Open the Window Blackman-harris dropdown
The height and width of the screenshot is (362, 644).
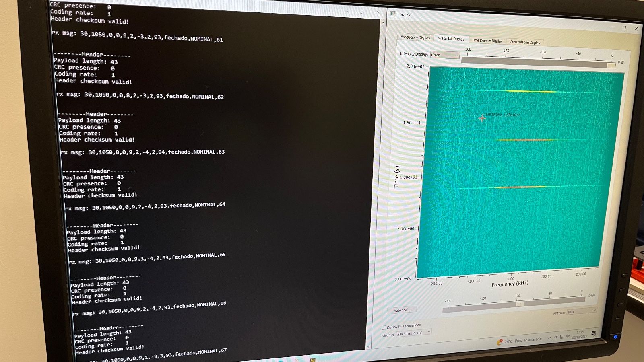point(414,333)
